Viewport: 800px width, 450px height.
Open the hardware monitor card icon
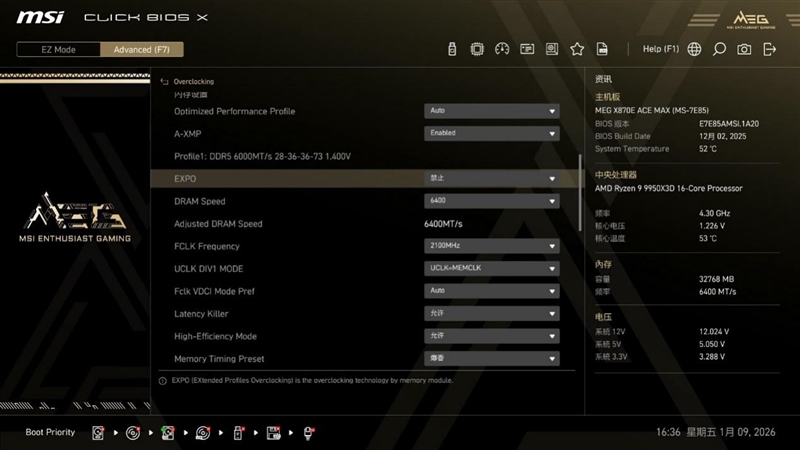527,49
